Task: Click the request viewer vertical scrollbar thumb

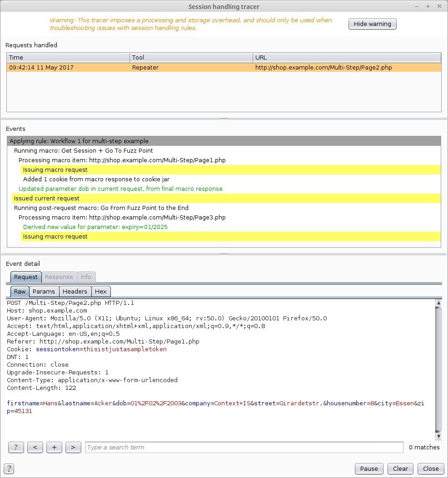Action: (438, 369)
